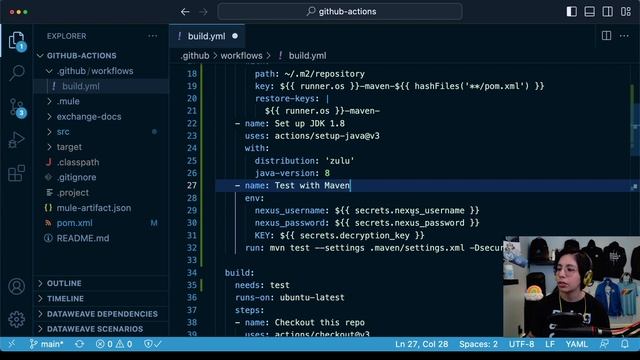Click the Ln 27, Col 28 position indicator

coord(421,344)
